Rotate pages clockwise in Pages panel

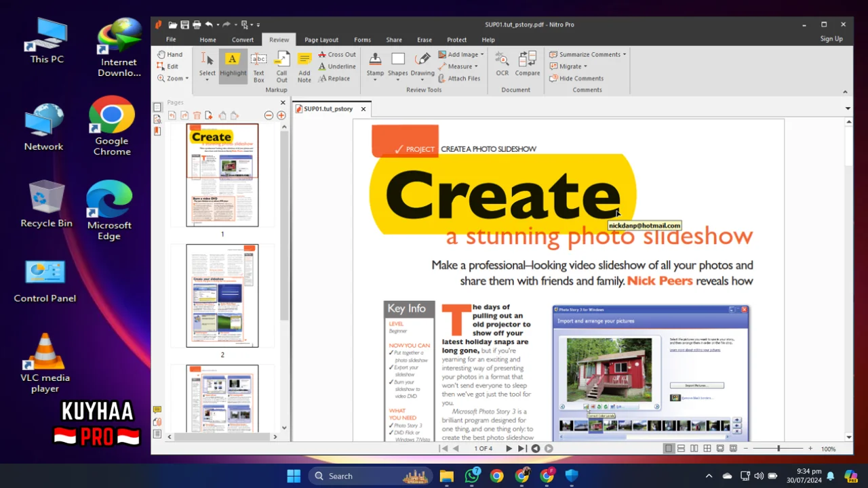(x=184, y=115)
